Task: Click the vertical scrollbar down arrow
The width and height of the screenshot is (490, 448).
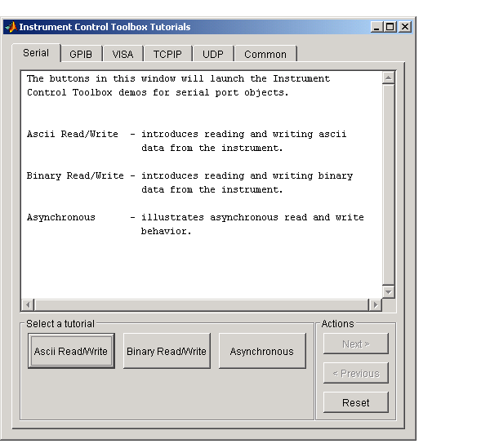Action: [389, 292]
